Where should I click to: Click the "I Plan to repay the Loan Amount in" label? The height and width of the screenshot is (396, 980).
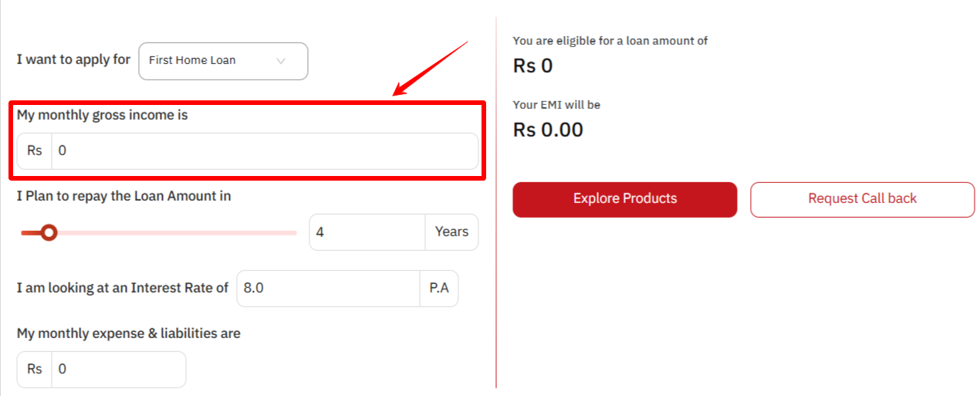124,196
